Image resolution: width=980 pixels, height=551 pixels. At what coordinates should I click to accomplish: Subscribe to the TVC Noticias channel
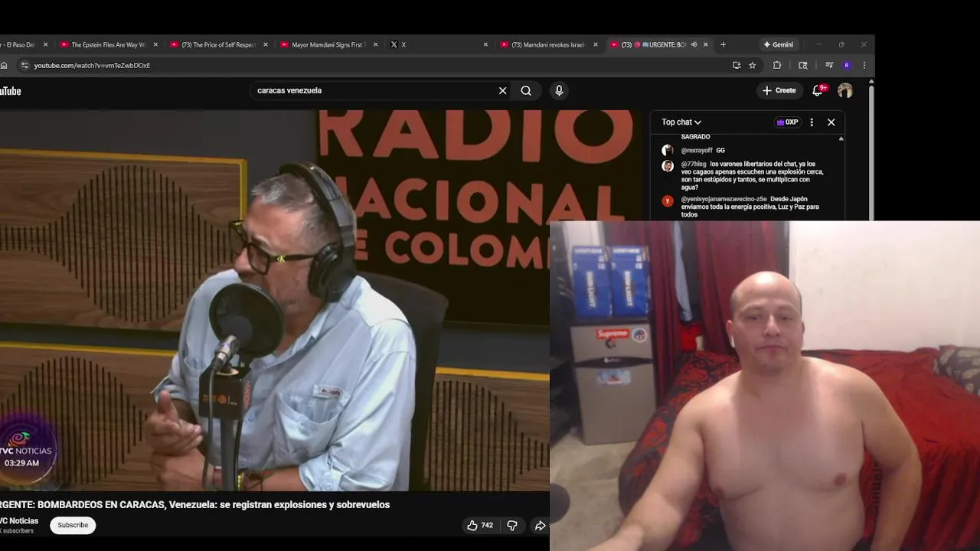(73, 525)
